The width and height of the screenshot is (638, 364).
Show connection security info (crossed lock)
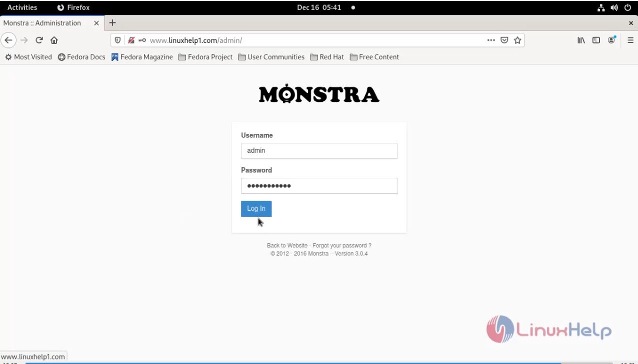(x=131, y=40)
